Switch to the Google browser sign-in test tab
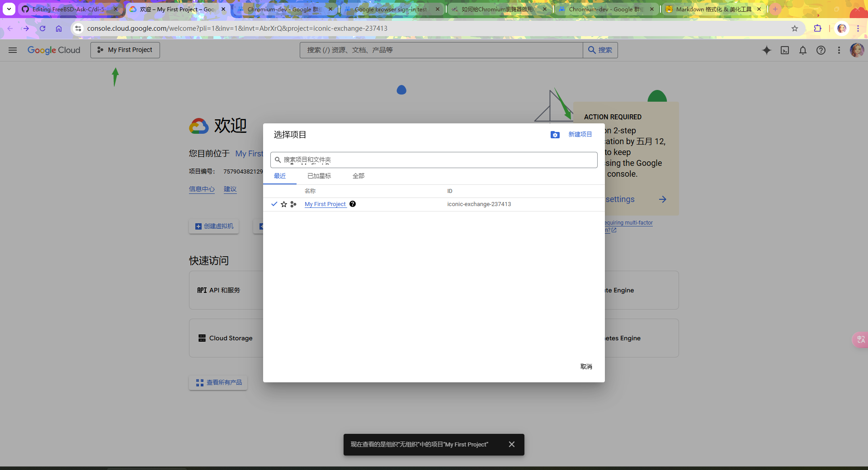The image size is (868, 470). pyautogui.click(x=392, y=9)
